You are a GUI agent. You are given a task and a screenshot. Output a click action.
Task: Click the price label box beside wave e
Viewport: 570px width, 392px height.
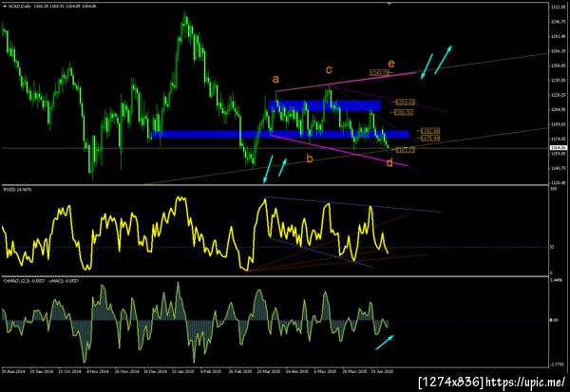click(x=379, y=73)
